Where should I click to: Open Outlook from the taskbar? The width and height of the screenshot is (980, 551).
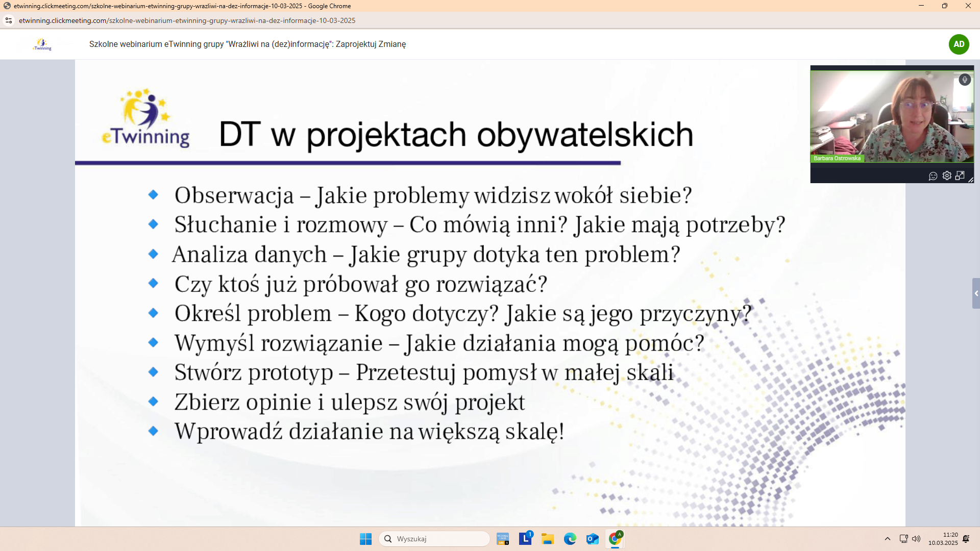coord(592,539)
